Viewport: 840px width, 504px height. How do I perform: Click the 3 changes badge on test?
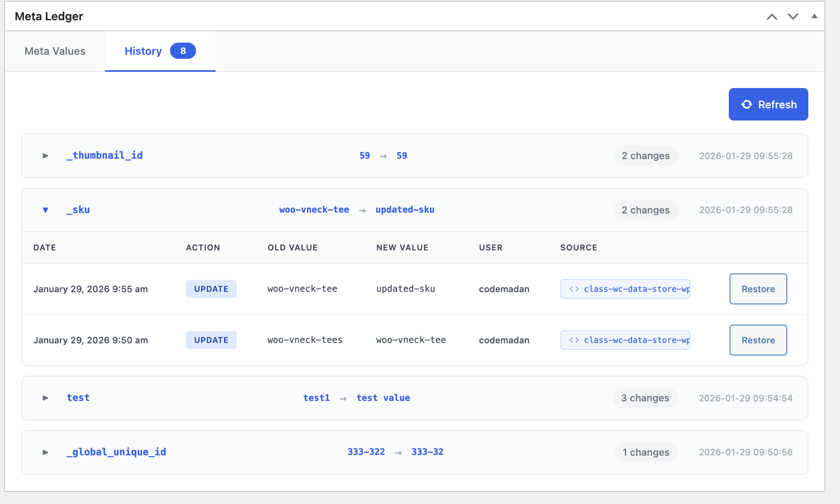click(x=645, y=398)
